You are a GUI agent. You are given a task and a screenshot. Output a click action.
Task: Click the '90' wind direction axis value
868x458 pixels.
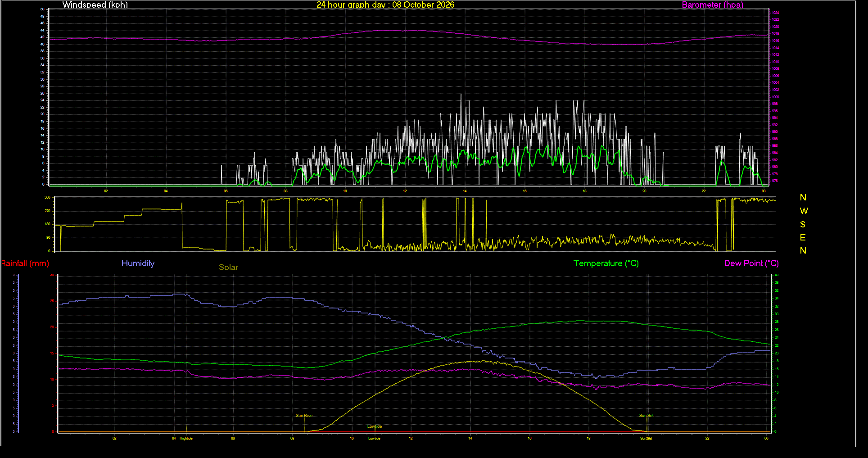48,237
